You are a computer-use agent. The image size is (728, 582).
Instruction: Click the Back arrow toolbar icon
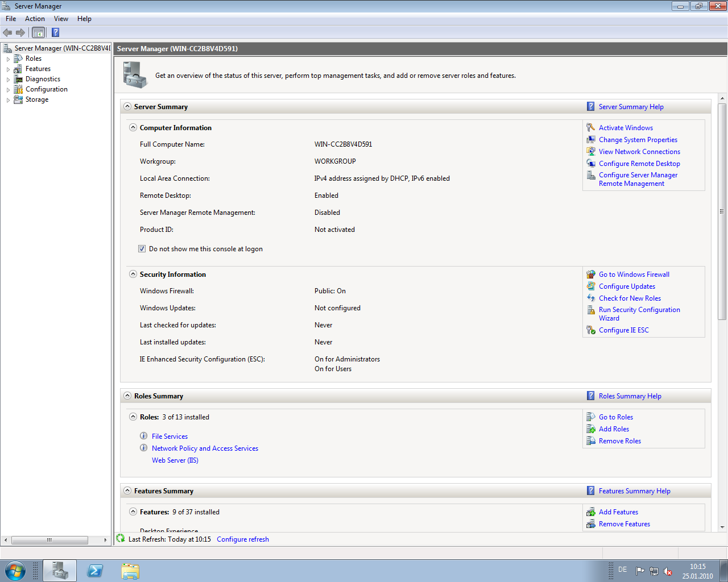point(7,32)
